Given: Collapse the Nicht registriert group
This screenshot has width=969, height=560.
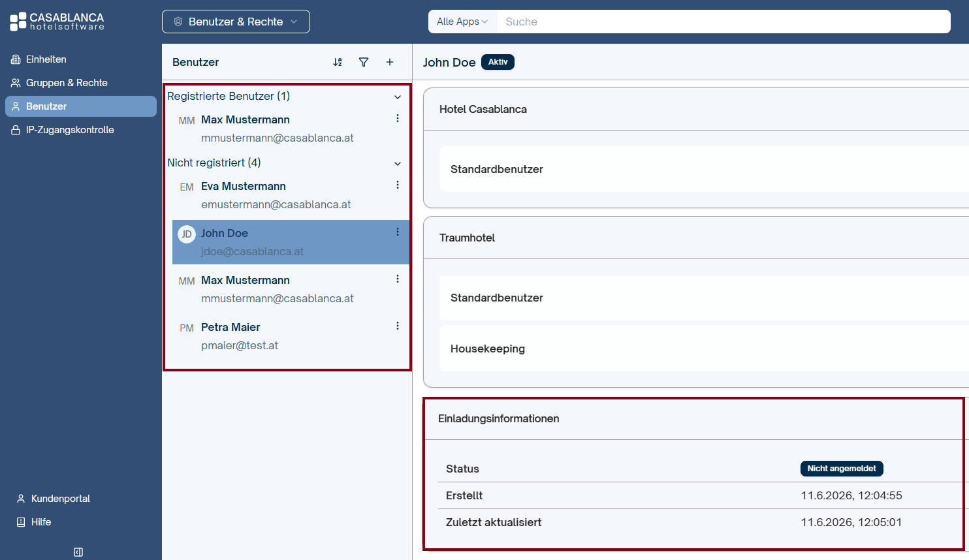Looking at the screenshot, I should (x=398, y=163).
